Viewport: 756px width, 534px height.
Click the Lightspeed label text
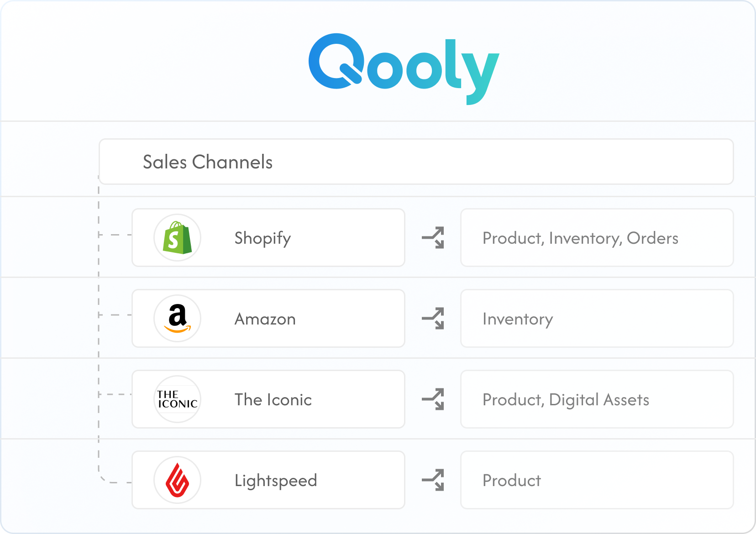(x=276, y=481)
